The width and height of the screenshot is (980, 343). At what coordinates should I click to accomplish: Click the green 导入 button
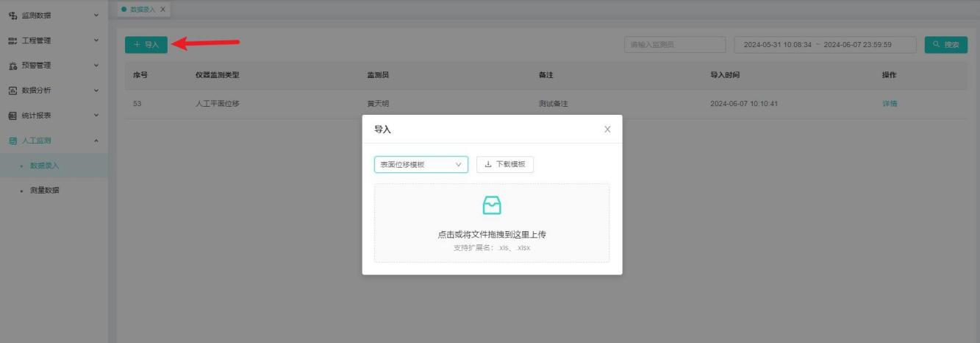[x=146, y=45]
